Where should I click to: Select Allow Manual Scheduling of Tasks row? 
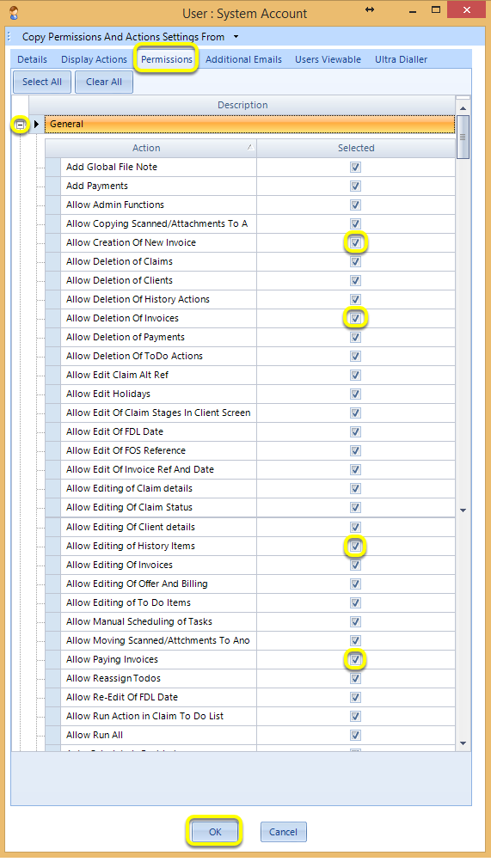(x=250, y=621)
